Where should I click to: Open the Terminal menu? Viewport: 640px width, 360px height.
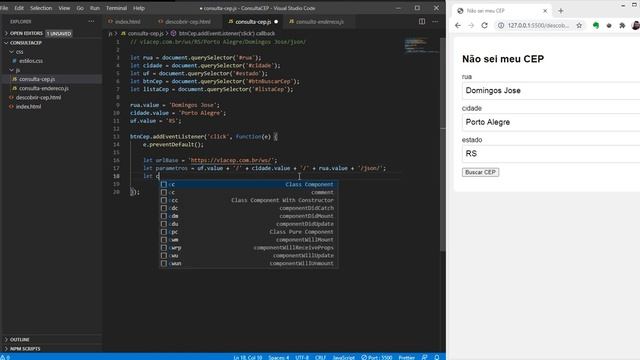[x=116, y=8]
